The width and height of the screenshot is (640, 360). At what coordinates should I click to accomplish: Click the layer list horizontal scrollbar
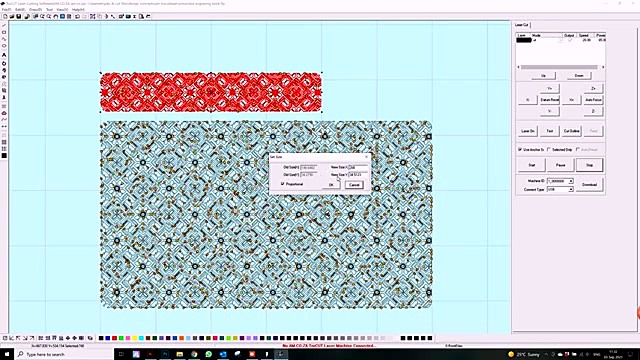point(561,67)
